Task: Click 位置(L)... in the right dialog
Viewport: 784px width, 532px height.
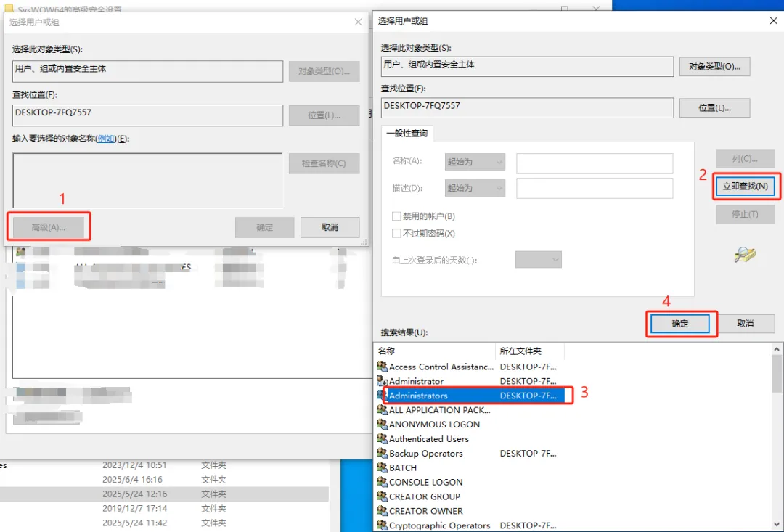Action: pyautogui.click(x=714, y=107)
